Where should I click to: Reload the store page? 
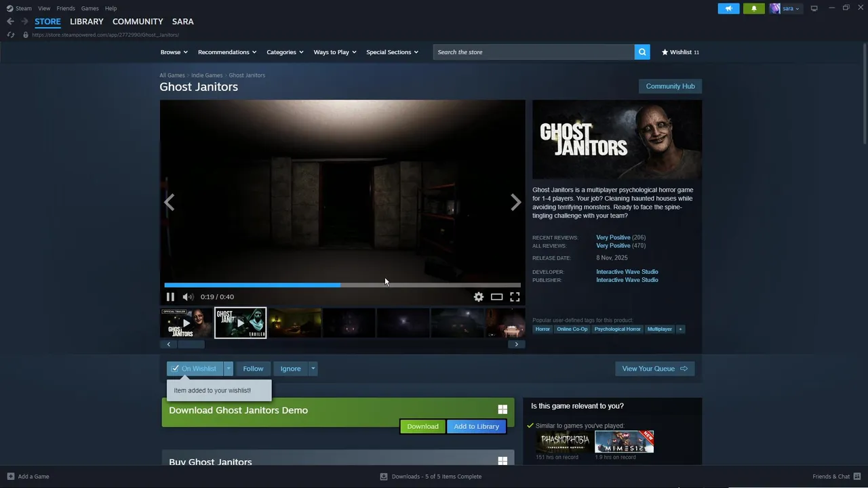10,35
